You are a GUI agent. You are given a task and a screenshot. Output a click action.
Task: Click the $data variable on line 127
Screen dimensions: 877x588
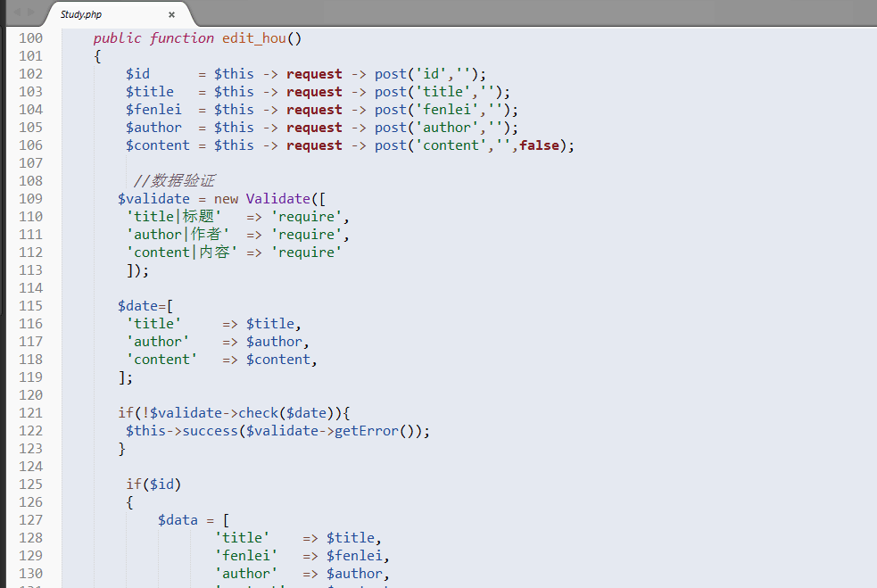(178, 520)
